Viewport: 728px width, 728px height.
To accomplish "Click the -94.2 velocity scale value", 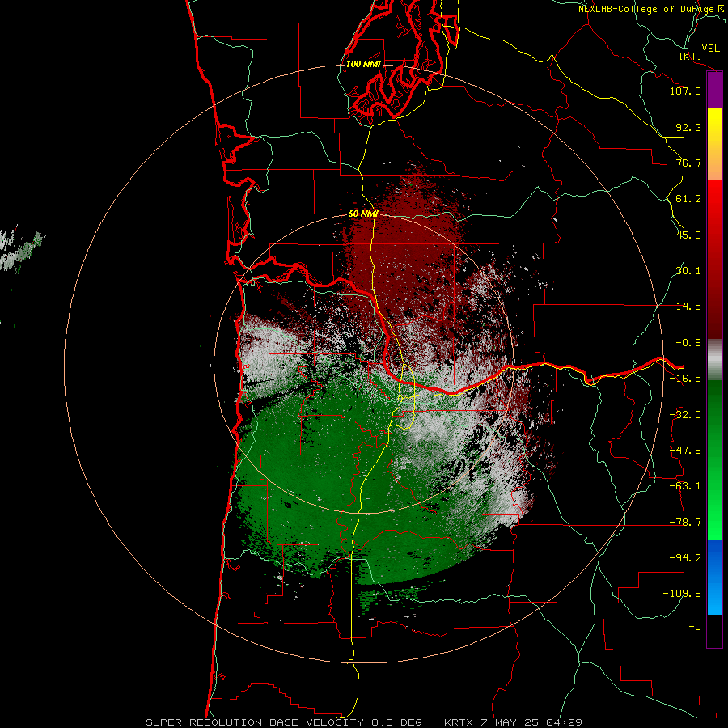I will coord(685,557).
